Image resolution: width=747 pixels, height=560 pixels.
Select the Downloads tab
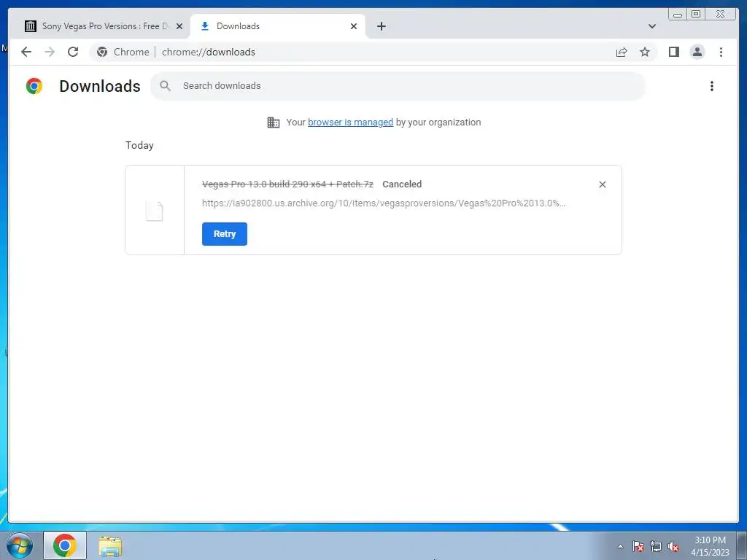pos(278,26)
